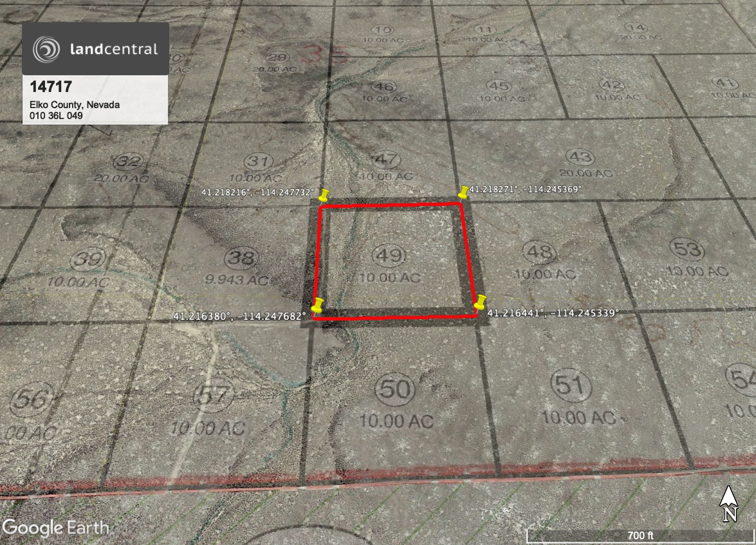The height and width of the screenshot is (545, 756).
Task: Click the circled 49 parcel number
Action: coord(389,255)
